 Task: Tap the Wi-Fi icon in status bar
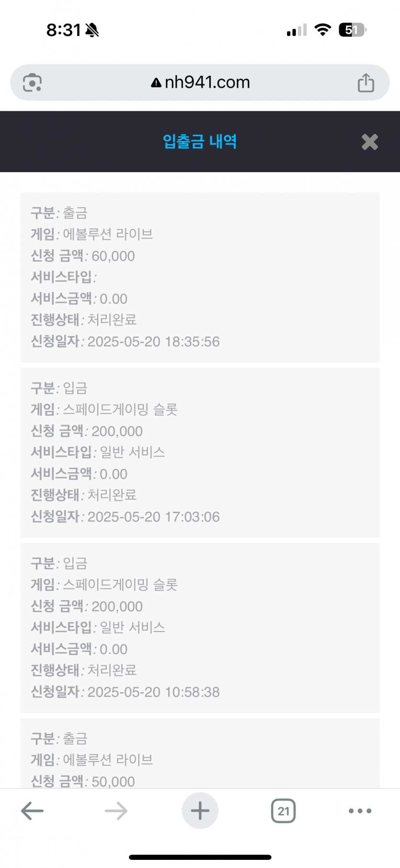pyautogui.click(x=323, y=30)
